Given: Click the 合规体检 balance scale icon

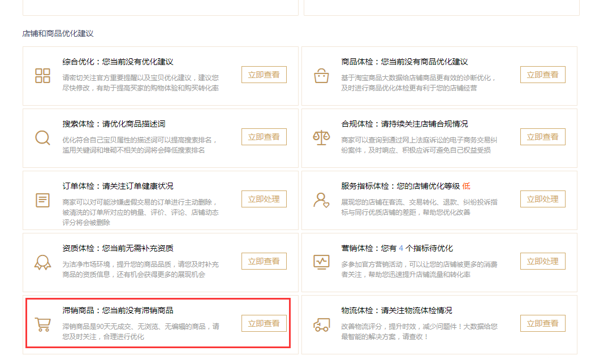Looking at the screenshot, I should click(x=321, y=138).
